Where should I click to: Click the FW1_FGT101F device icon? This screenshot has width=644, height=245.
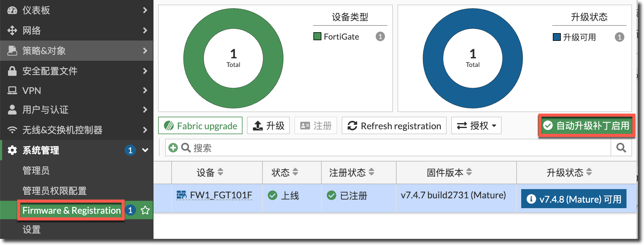click(181, 195)
